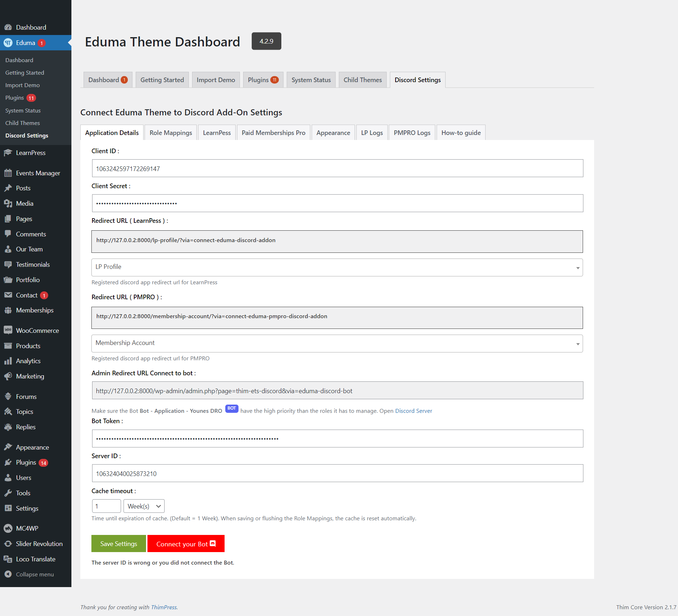Click the Testimonials sidebar icon
The image size is (678, 616).
[9, 264]
